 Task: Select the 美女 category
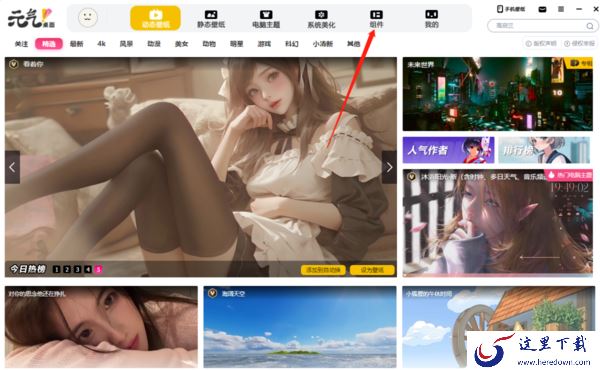pos(181,44)
